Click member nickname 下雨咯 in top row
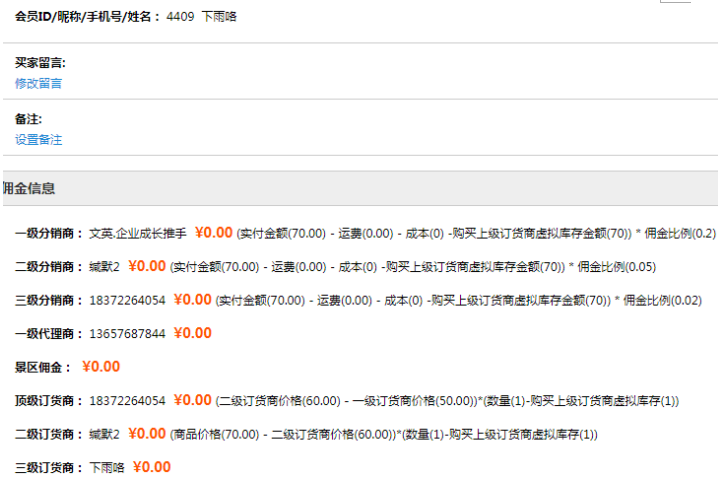Screen dimensions: 718x481 tap(219, 17)
